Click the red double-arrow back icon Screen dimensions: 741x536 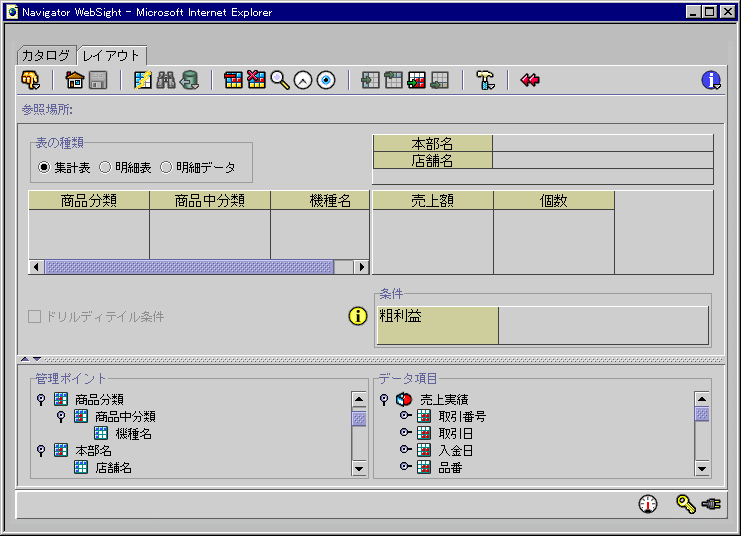tap(530, 80)
